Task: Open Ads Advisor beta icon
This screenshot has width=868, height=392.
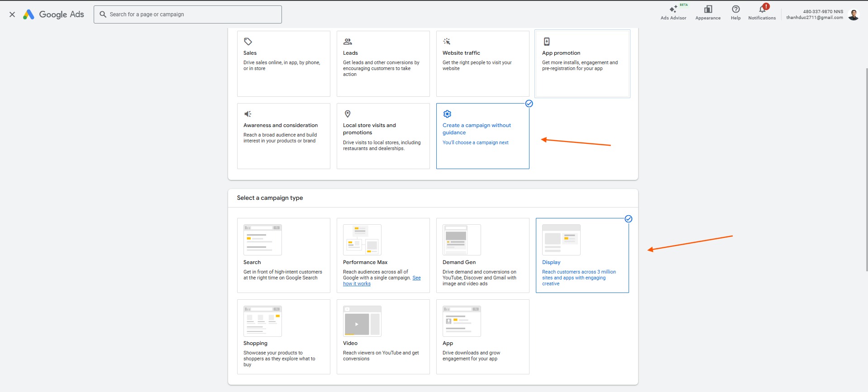Action: [x=673, y=10]
